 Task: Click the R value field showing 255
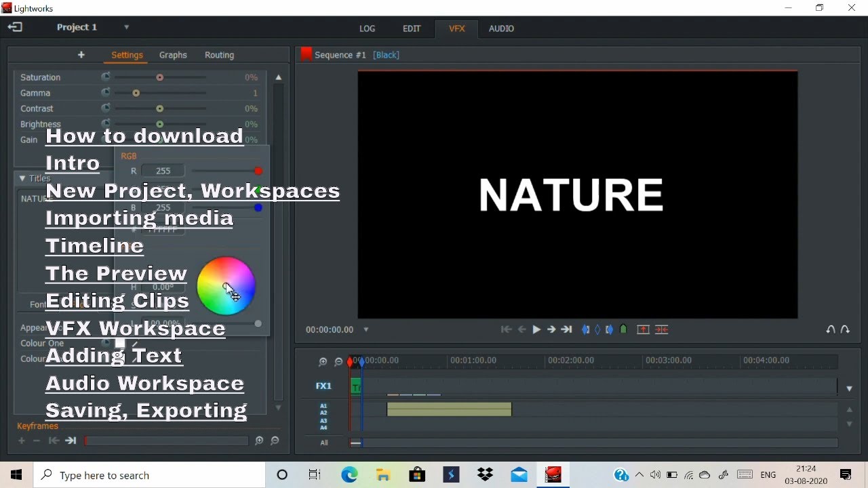click(163, 171)
